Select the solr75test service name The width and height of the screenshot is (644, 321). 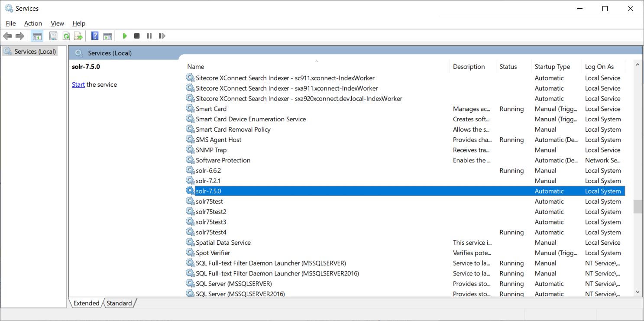tap(209, 201)
